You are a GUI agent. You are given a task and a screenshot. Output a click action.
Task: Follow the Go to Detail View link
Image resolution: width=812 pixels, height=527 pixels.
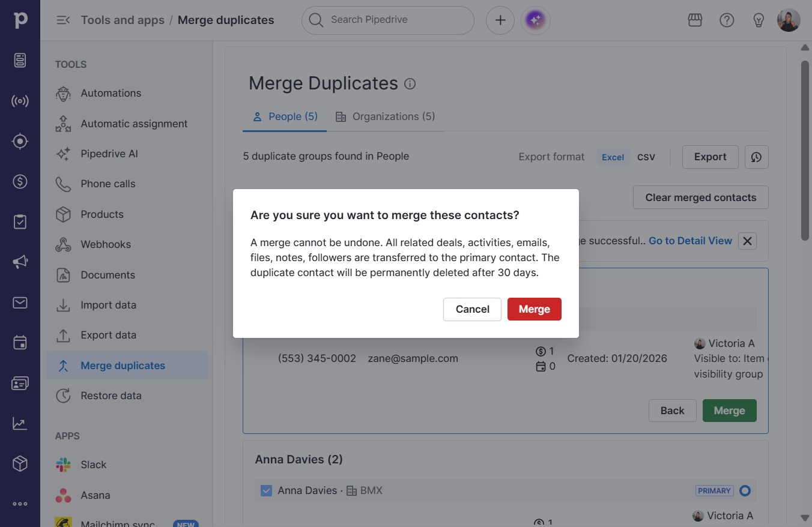690,241
